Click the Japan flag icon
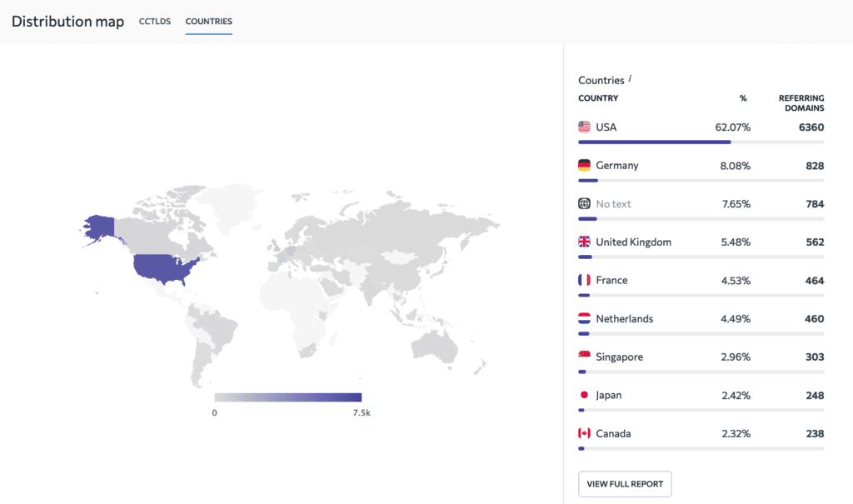This screenshot has width=853, height=504. pyautogui.click(x=584, y=394)
